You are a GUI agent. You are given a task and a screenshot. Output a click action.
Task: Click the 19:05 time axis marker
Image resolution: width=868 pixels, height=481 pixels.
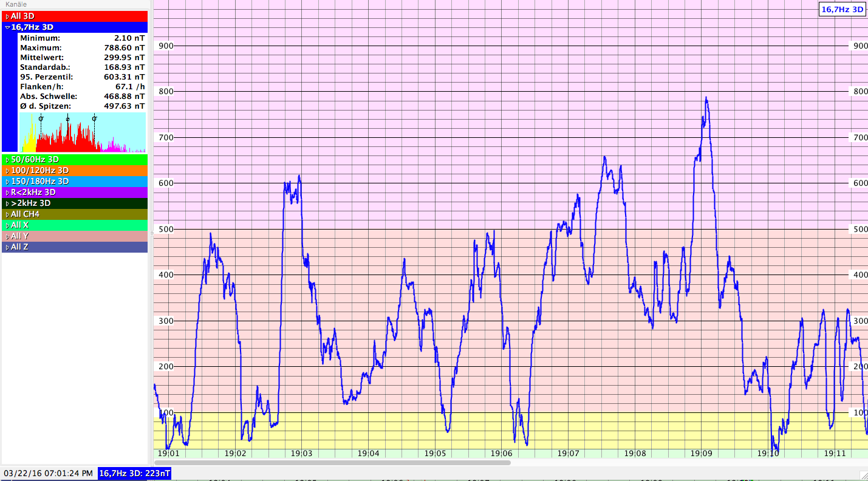[x=435, y=453]
